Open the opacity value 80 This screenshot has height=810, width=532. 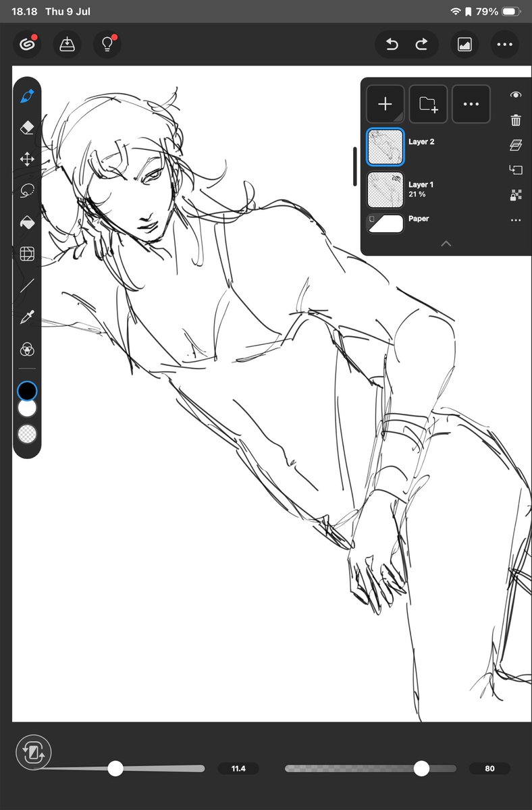(489, 768)
